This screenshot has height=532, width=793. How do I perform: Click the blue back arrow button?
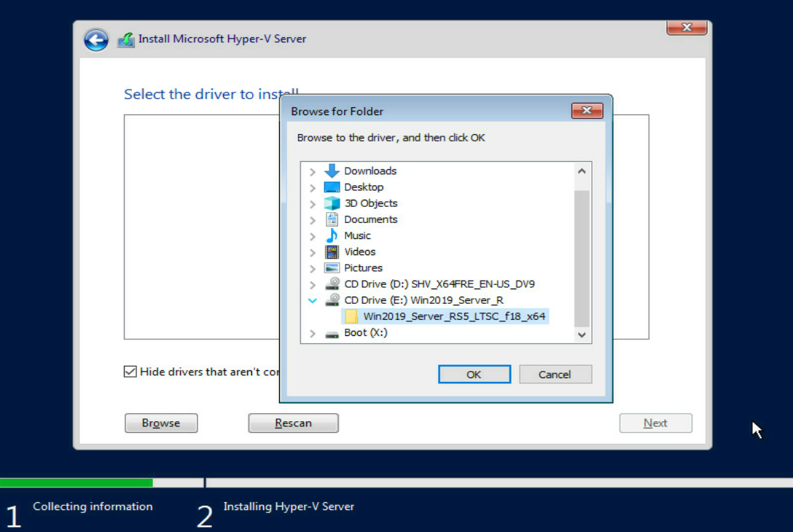96,40
